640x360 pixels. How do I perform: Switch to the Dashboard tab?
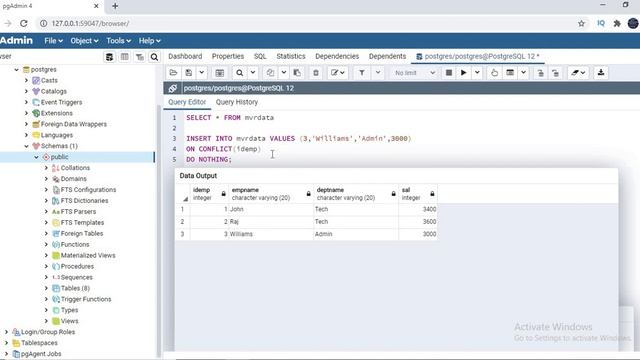[185, 56]
